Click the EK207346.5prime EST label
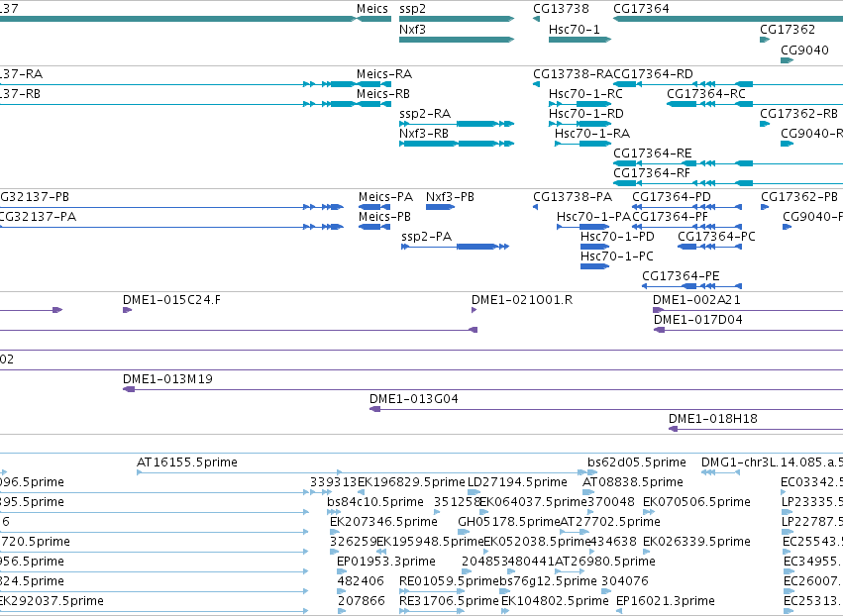843x616 pixels. 383,522
